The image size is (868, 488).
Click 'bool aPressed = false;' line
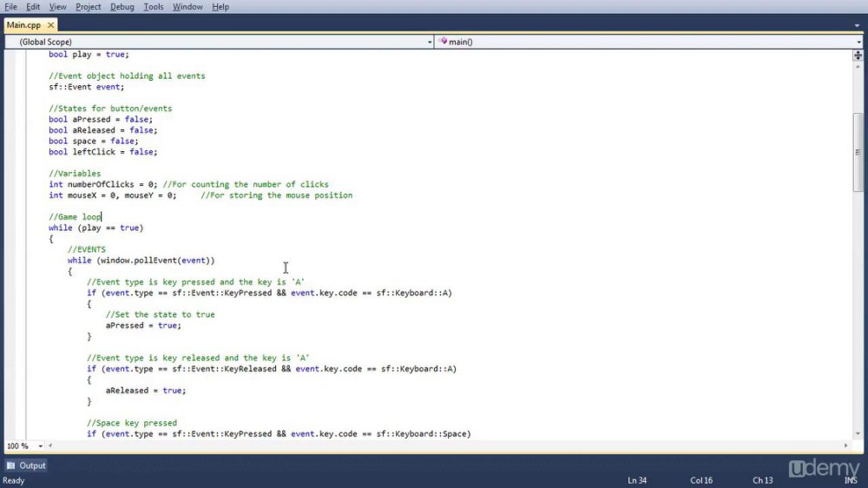coord(101,120)
